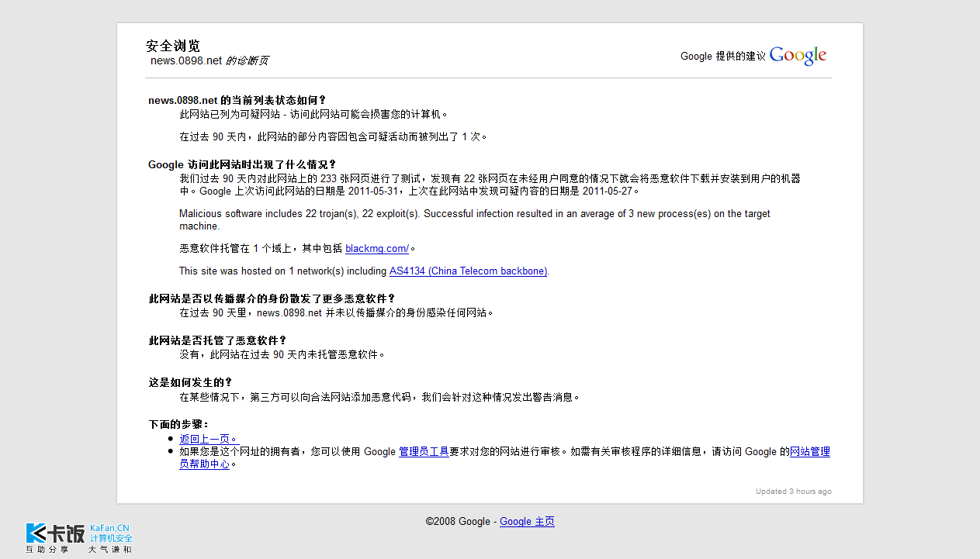The height and width of the screenshot is (559, 980).
Task: Go to Google 主页 footer link
Action: point(527,521)
